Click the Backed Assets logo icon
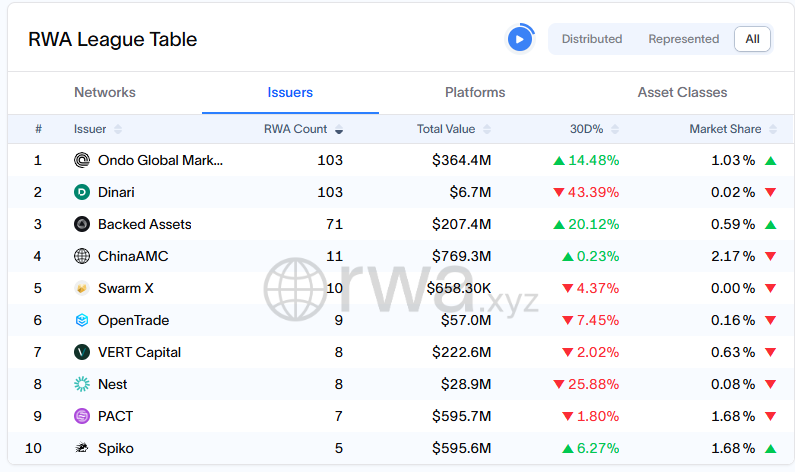Image resolution: width=807 pixels, height=473 pixels. coord(82,224)
